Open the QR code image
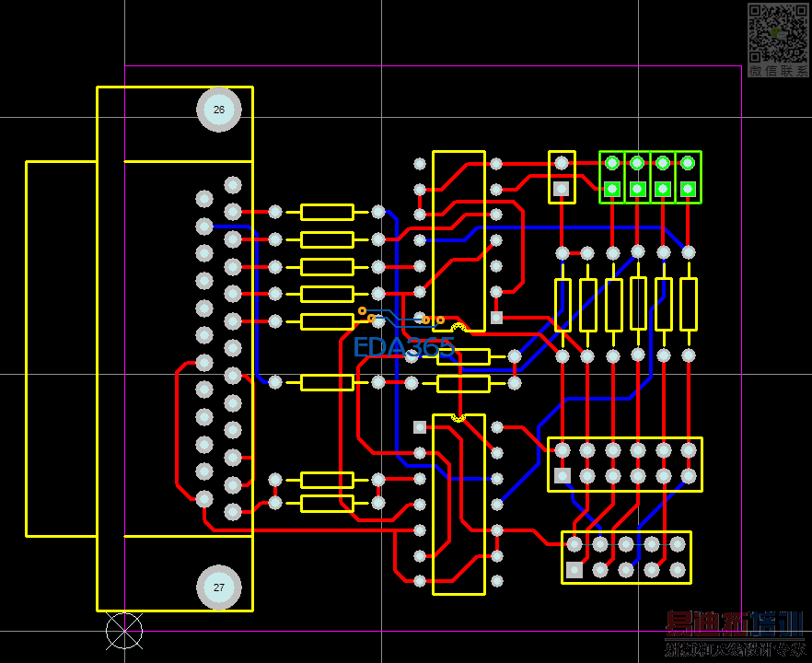Screen dimensions: 812x663 778,33
